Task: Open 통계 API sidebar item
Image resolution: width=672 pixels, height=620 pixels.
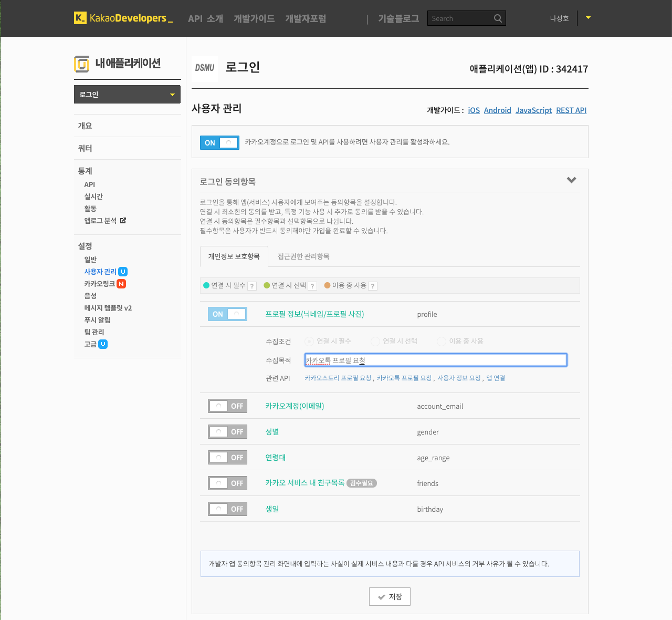Action: tap(90, 184)
